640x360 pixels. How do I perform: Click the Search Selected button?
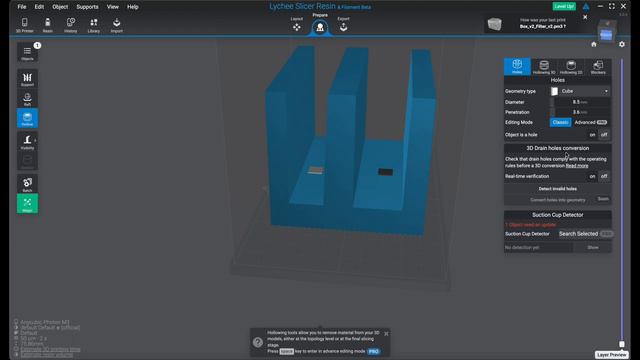pyautogui.click(x=578, y=234)
